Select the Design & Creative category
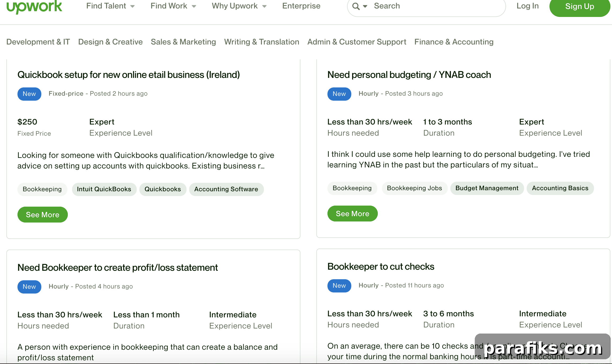612x364 pixels. 110,42
